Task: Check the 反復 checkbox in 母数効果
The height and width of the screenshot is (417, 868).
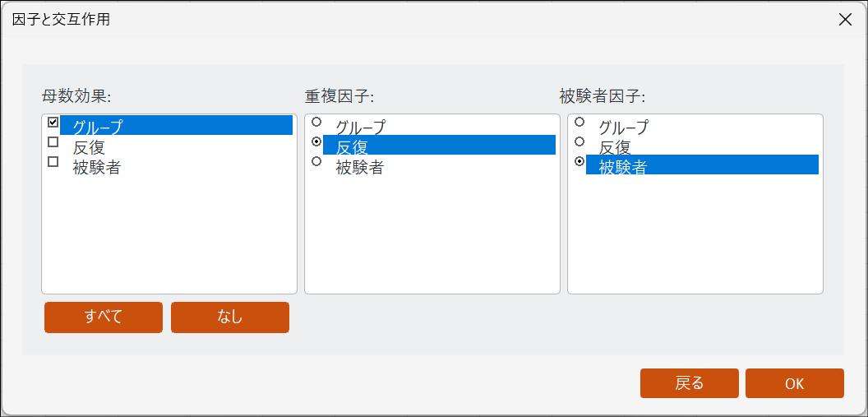Action: [53, 142]
